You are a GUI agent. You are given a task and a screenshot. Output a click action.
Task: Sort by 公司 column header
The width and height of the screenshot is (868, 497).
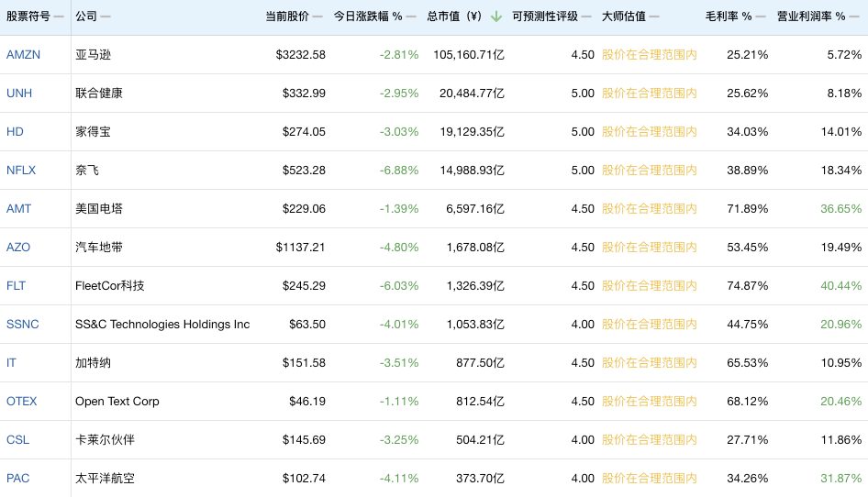[86, 17]
